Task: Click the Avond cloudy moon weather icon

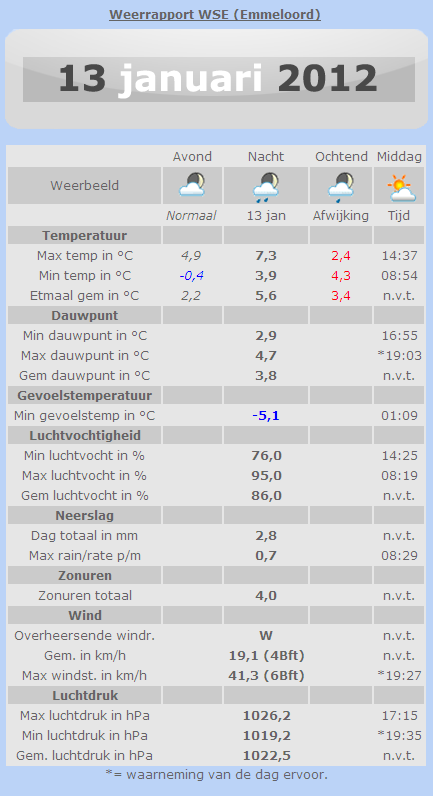Action: click(x=192, y=185)
